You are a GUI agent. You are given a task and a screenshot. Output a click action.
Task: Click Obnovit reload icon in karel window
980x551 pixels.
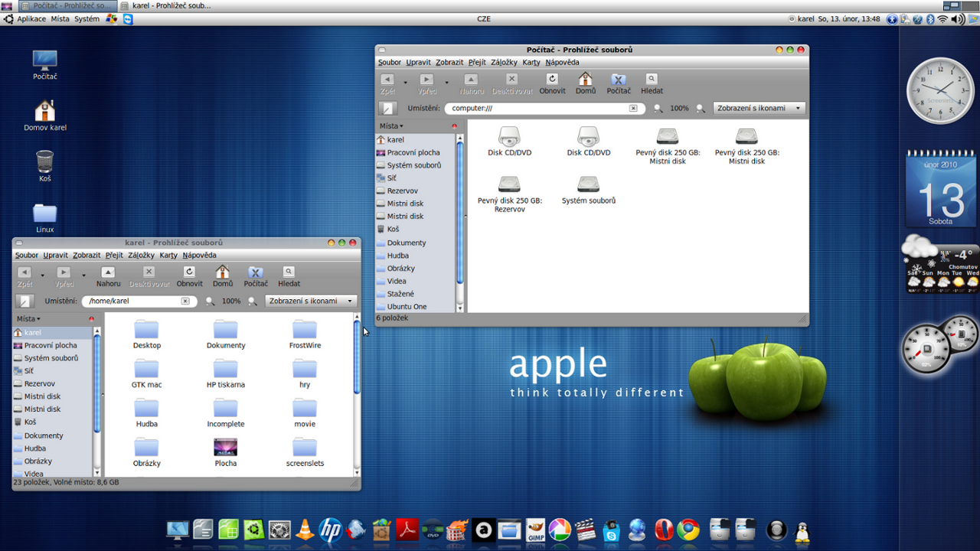[x=189, y=272]
